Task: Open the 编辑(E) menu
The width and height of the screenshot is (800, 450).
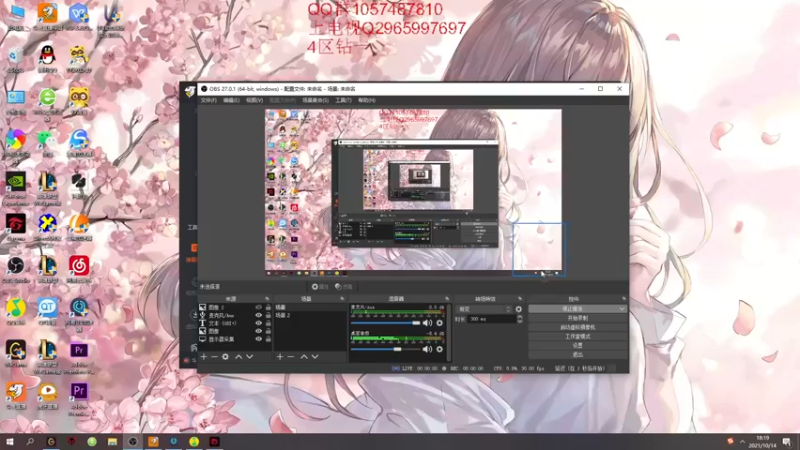Action: (231, 101)
